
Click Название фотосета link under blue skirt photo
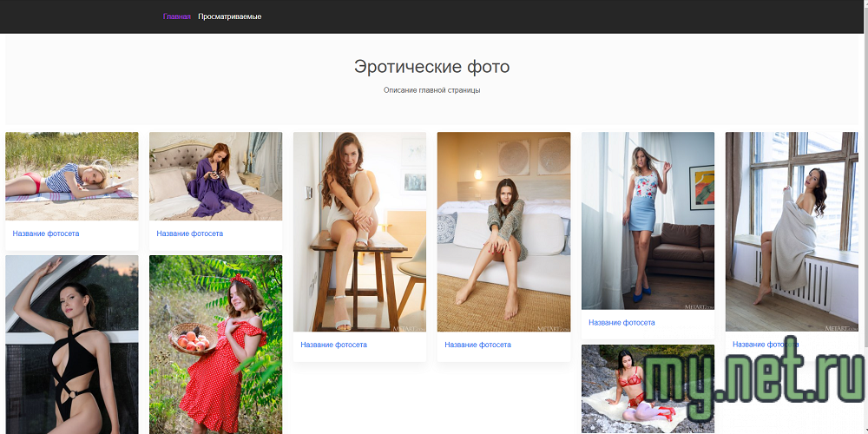[x=621, y=323]
